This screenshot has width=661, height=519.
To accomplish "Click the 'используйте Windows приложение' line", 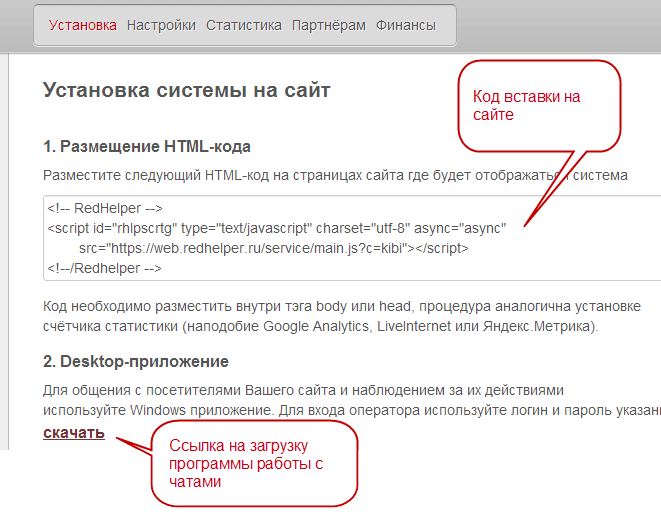I will (x=352, y=410).
